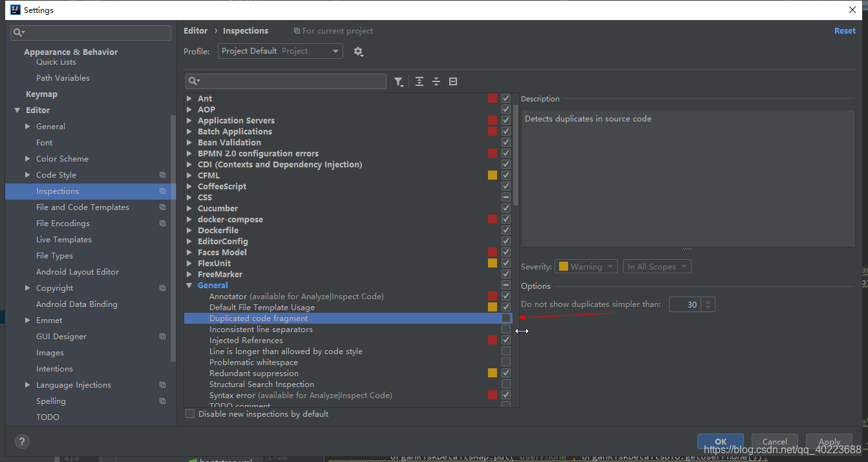Screen dimensions: 868x462
Task: Collapse all inspection groups icon
Action: tap(436, 81)
